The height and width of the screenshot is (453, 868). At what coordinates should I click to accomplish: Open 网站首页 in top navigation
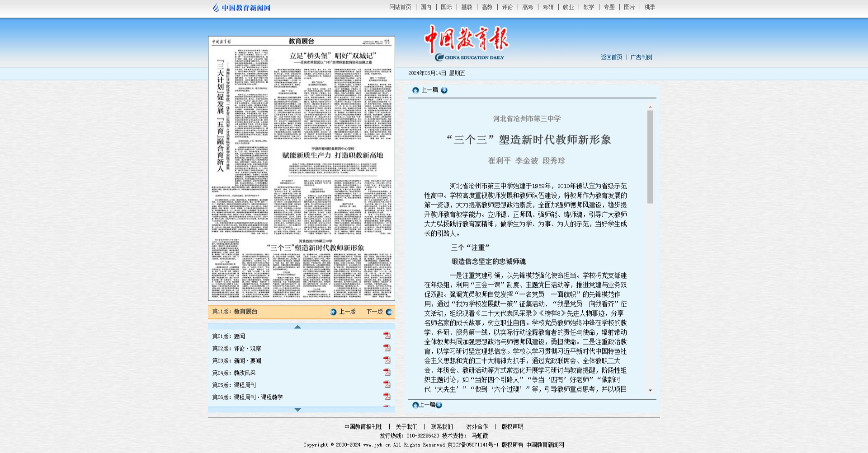400,7
